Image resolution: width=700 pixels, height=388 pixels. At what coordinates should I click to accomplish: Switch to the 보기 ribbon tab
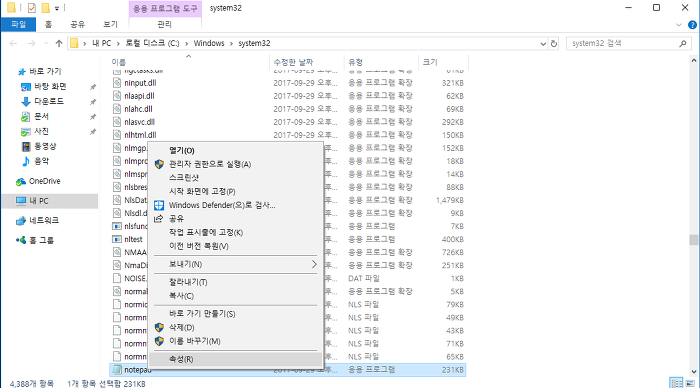click(x=110, y=24)
